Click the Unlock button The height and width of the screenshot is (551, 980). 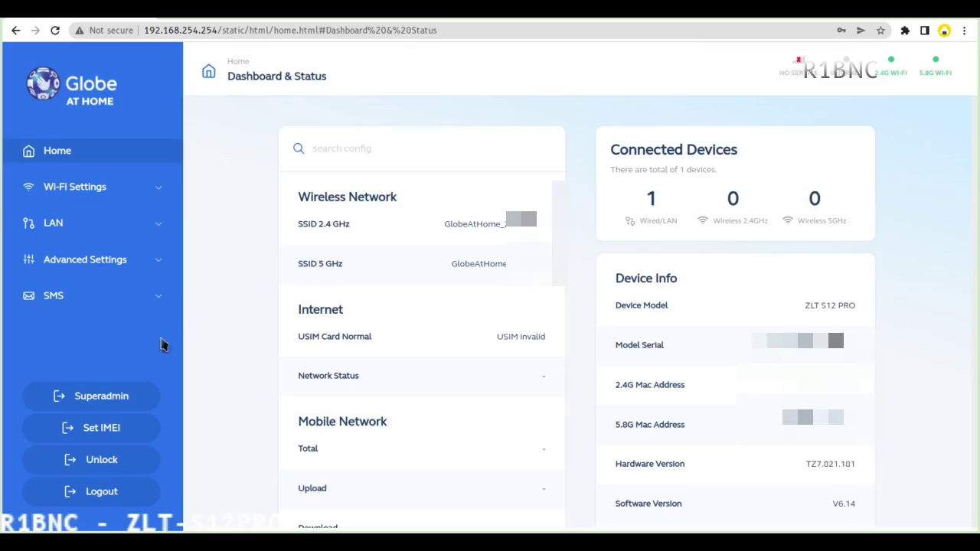(x=91, y=460)
